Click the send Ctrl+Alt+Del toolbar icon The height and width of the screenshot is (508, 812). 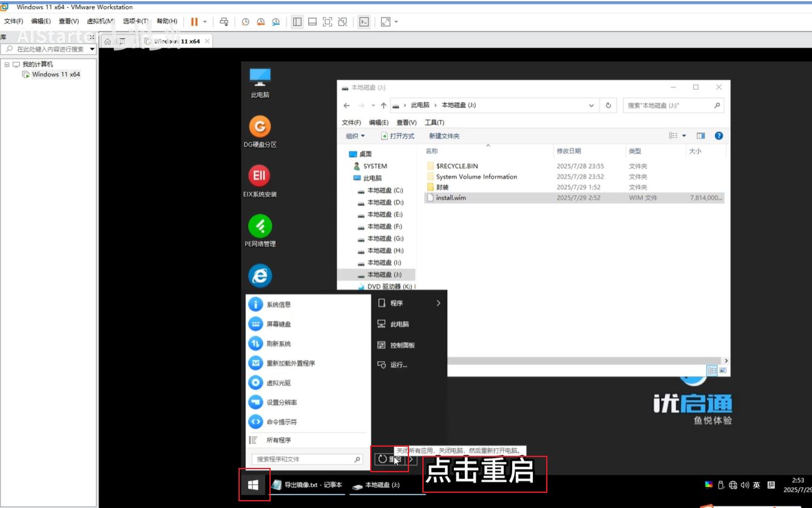(x=224, y=22)
